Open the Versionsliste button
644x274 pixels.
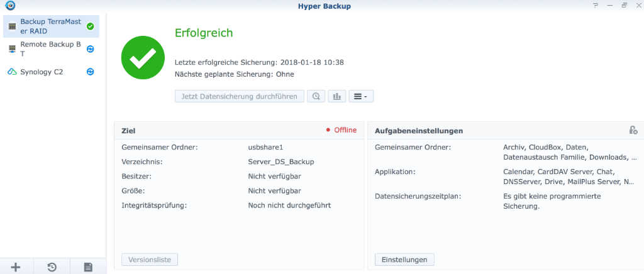(x=150, y=260)
